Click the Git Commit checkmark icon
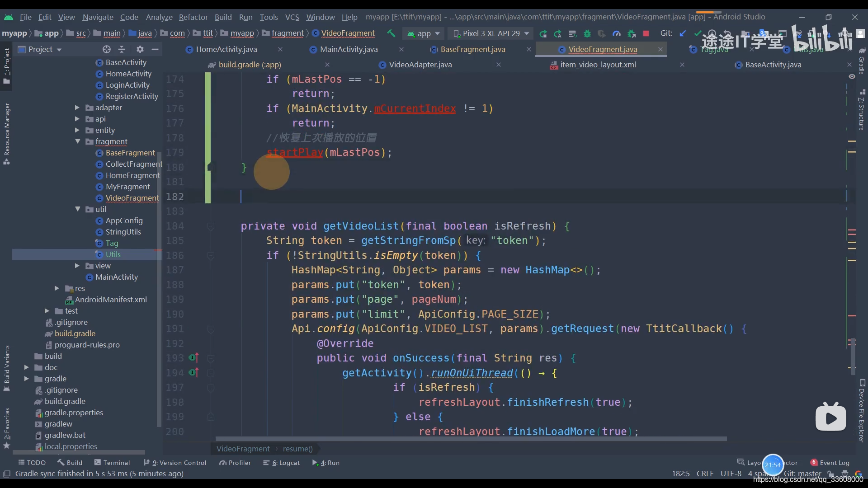This screenshot has height=488, width=868. [x=698, y=33]
